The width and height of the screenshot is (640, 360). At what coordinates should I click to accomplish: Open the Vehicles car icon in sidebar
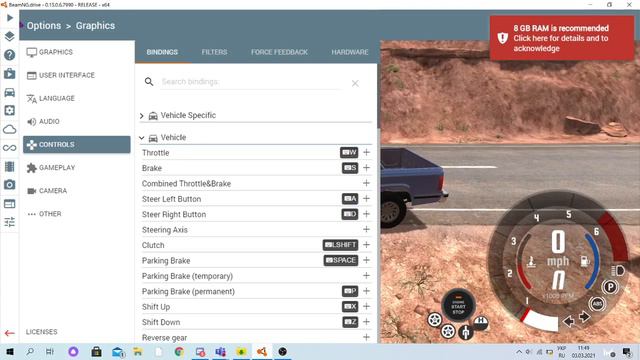10,92
